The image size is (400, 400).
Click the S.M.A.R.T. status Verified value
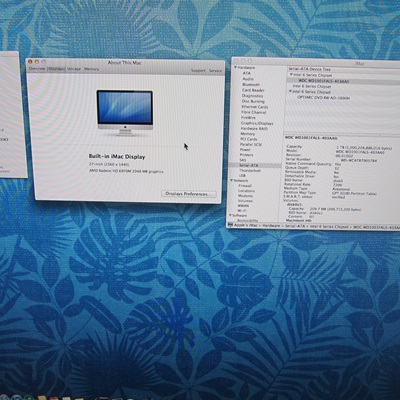(x=338, y=197)
